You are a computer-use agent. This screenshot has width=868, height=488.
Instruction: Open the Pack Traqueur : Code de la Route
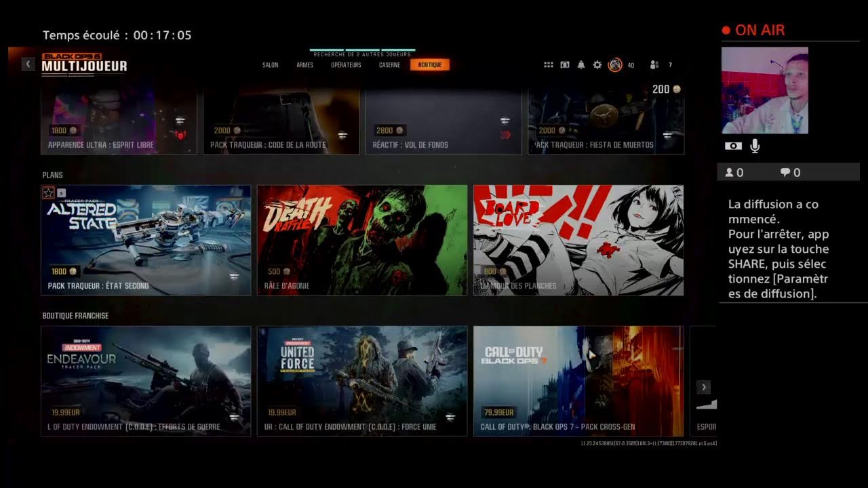pyautogui.click(x=281, y=121)
